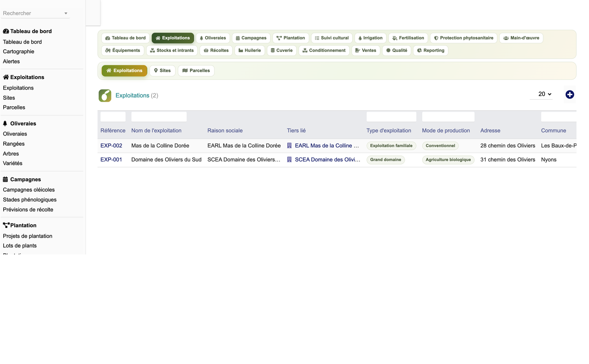Open the Main-d'œuvre module
Screen dimensions: 589x364
(521, 38)
